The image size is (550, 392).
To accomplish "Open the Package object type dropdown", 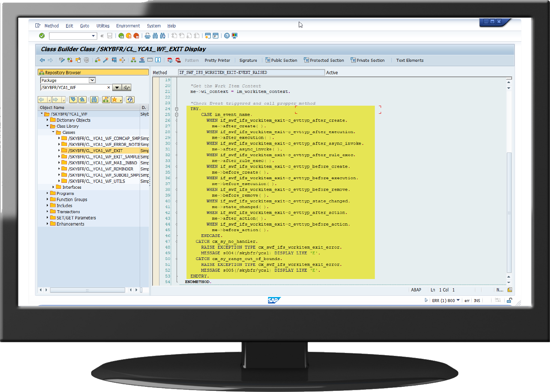I will click(92, 80).
